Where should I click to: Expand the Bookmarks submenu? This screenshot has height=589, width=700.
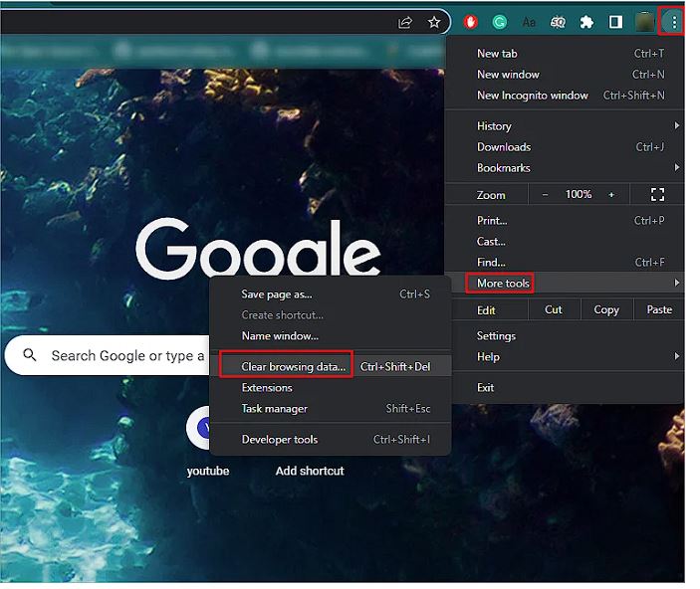pos(564,168)
